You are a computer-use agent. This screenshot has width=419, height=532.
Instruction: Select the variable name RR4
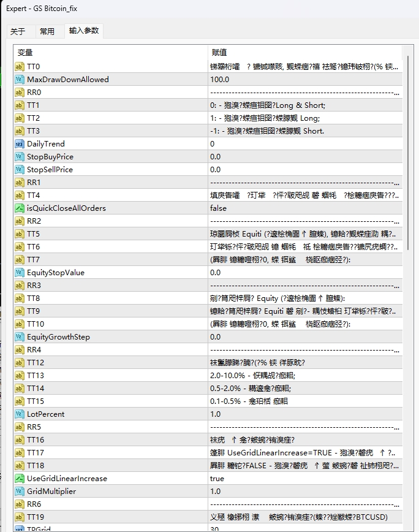pos(34,350)
